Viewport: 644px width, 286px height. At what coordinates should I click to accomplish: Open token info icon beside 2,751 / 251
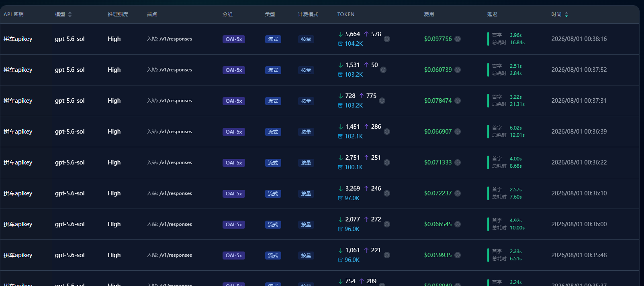(387, 162)
